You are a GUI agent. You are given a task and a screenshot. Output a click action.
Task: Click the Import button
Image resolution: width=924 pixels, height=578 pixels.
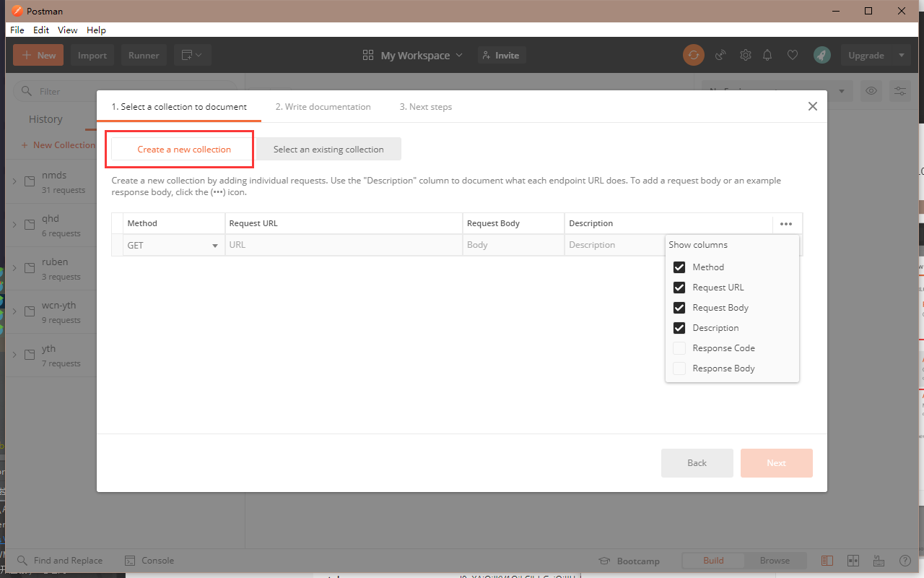point(92,55)
